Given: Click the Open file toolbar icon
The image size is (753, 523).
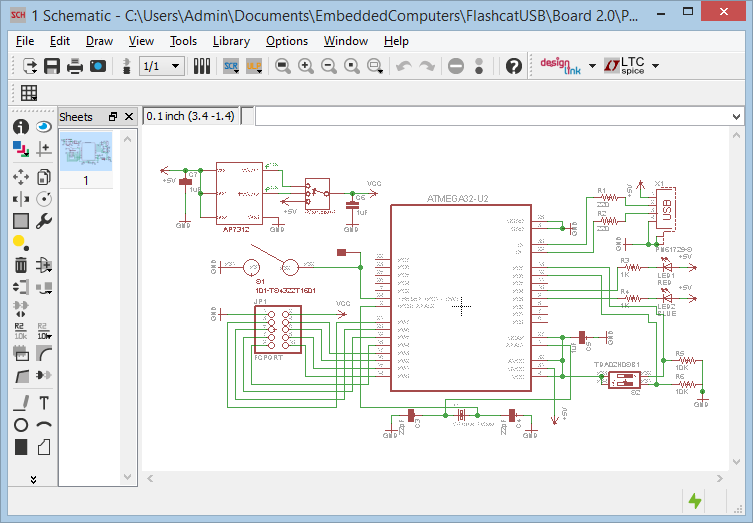Looking at the screenshot, I should click(x=30, y=66).
